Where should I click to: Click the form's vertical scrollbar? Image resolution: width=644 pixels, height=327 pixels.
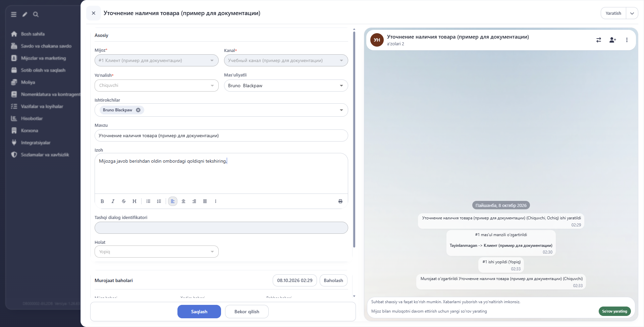354,139
